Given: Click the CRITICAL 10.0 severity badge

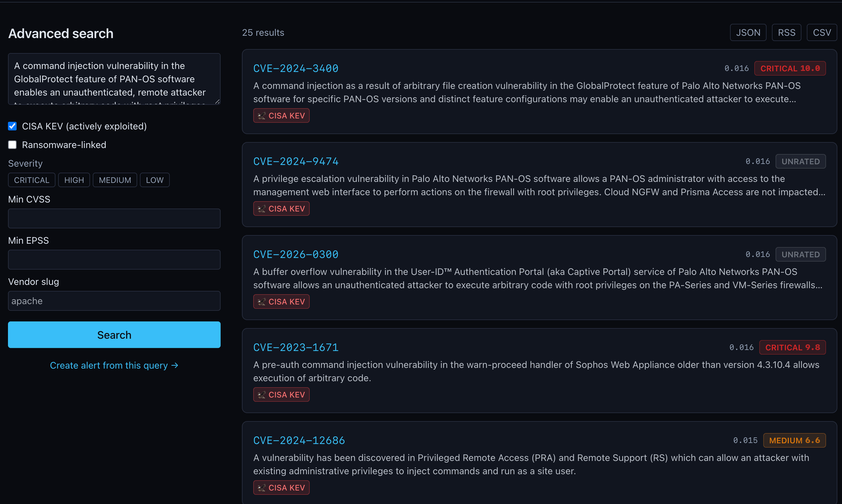Looking at the screenshot, I should pos(790,68).
